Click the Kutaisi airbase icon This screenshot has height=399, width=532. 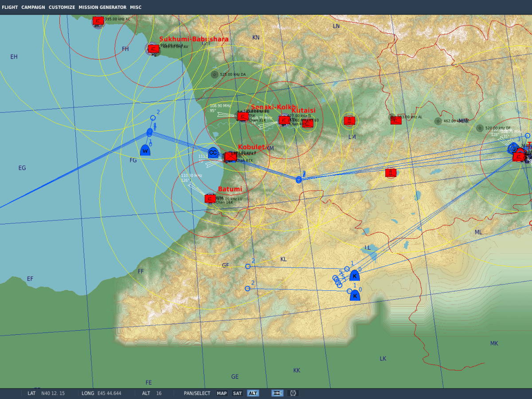coord(284,119)
